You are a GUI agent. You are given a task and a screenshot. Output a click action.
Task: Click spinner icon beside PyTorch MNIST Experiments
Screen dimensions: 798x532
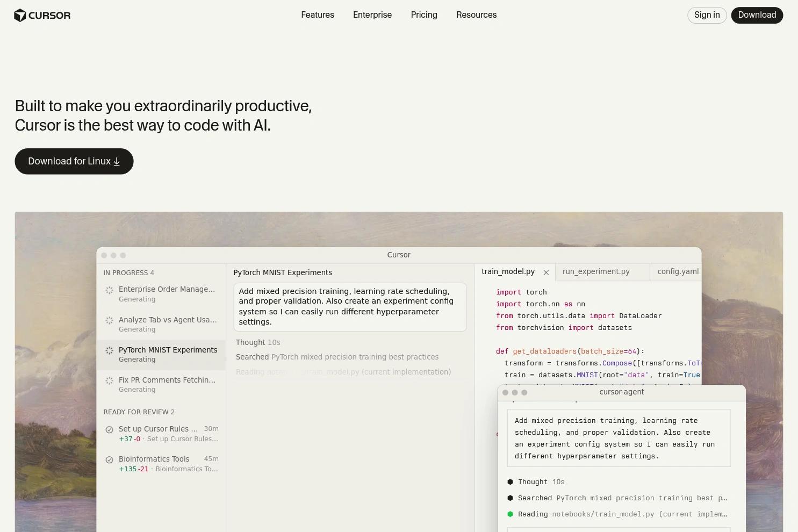click(x=109, y=350)
